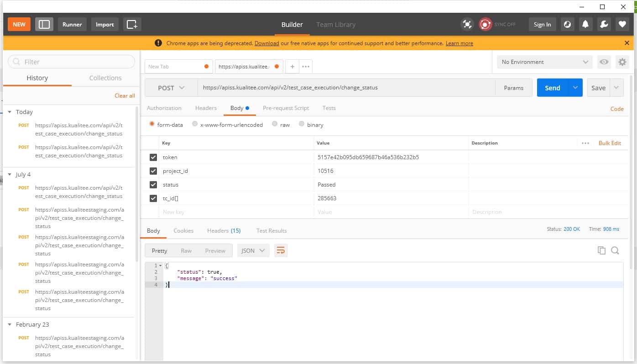Click the column options ellipsis near Bulk Edit

pos(585,143)
